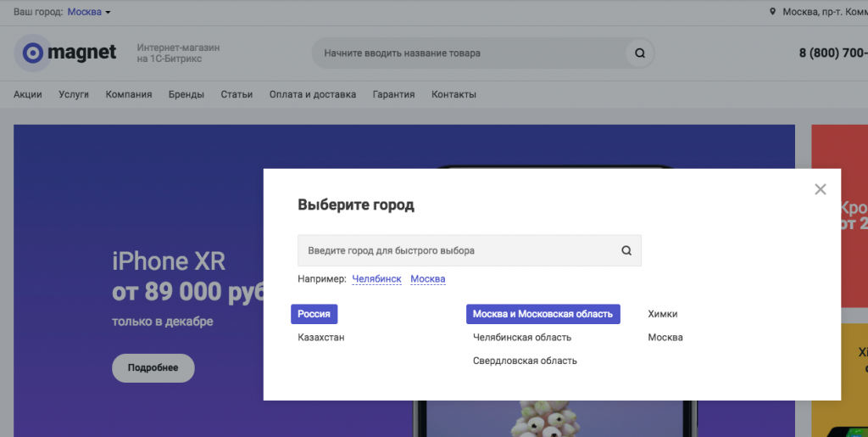The height and width of the screenshot is (437, 868).
Task: Select Свердловская область region
Action: coord(524,361)
